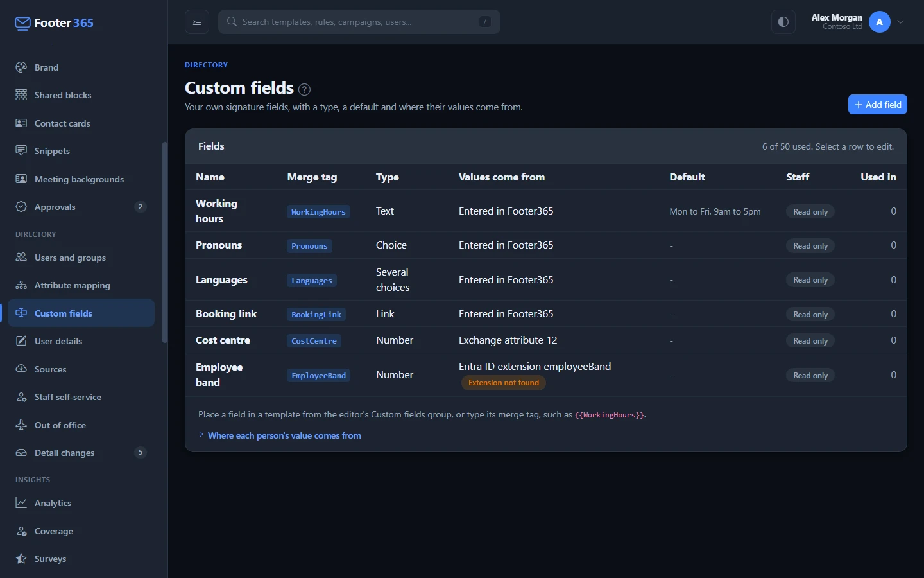Image resolution: width=924 pixels, height=578 pixels.
Task: Click the {{WorkingHours}} example code tag
Action: pos(610,415)
